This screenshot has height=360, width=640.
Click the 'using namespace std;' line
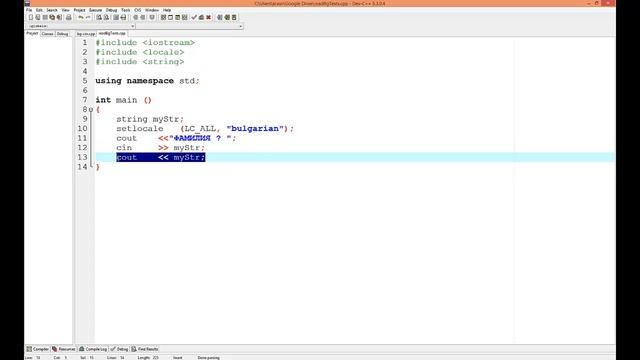tap(147, 81)
